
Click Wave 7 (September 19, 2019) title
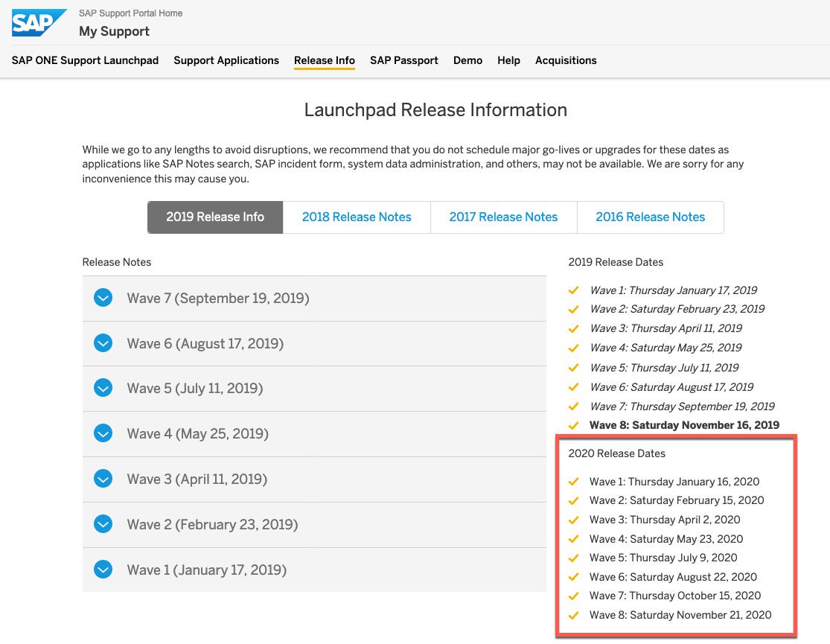click(218, 298)
